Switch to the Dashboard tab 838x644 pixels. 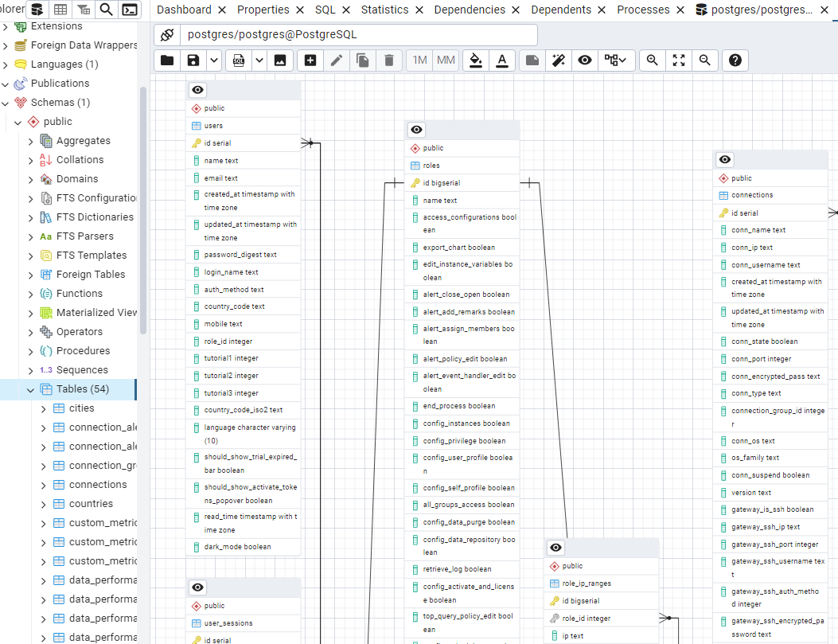point(184,10)
